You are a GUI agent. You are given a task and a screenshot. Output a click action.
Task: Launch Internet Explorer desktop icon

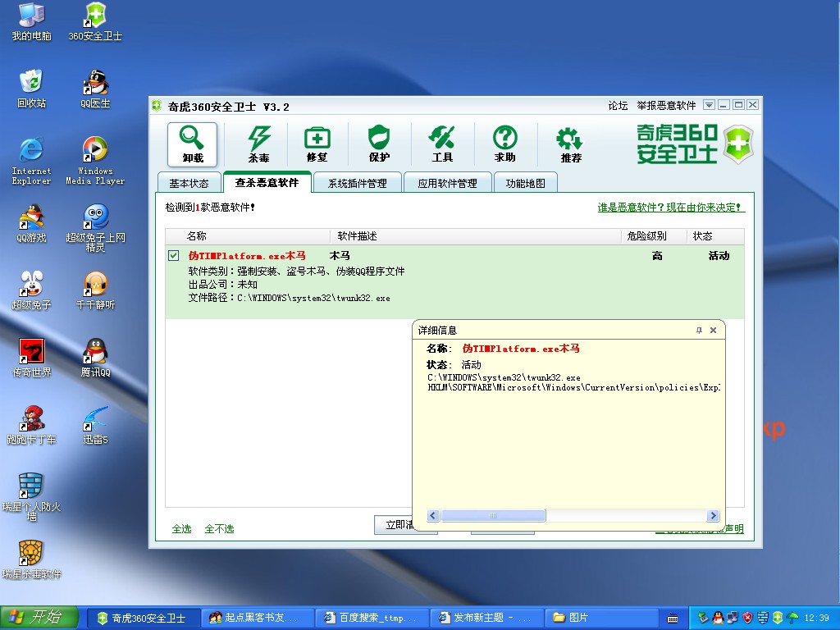coord(32,161)
